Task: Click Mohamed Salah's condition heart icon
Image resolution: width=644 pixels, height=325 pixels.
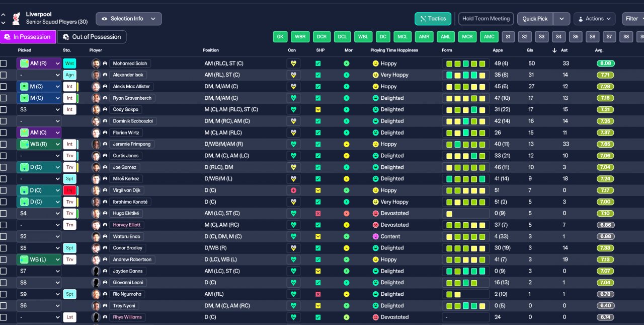Action: (x=293, y=63)
